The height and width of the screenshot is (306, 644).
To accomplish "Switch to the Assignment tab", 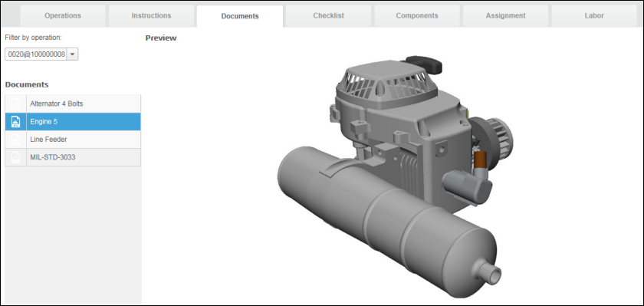I will point(505,15).
